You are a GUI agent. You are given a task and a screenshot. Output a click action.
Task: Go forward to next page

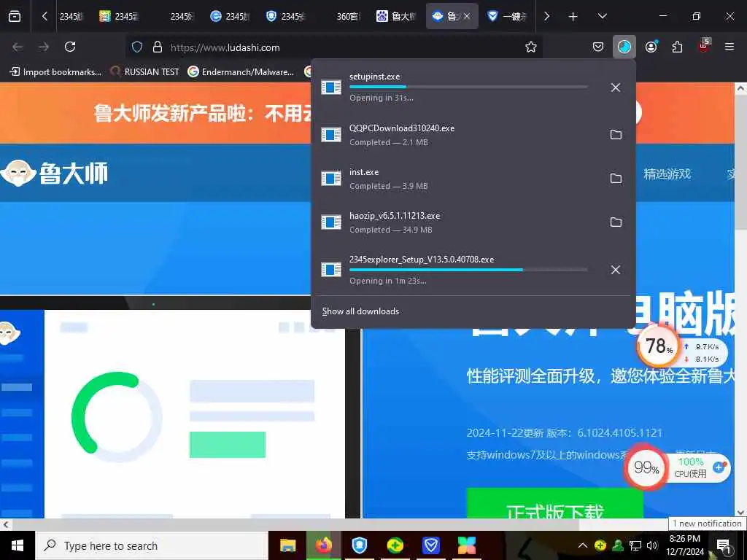[x=44, y=47]
